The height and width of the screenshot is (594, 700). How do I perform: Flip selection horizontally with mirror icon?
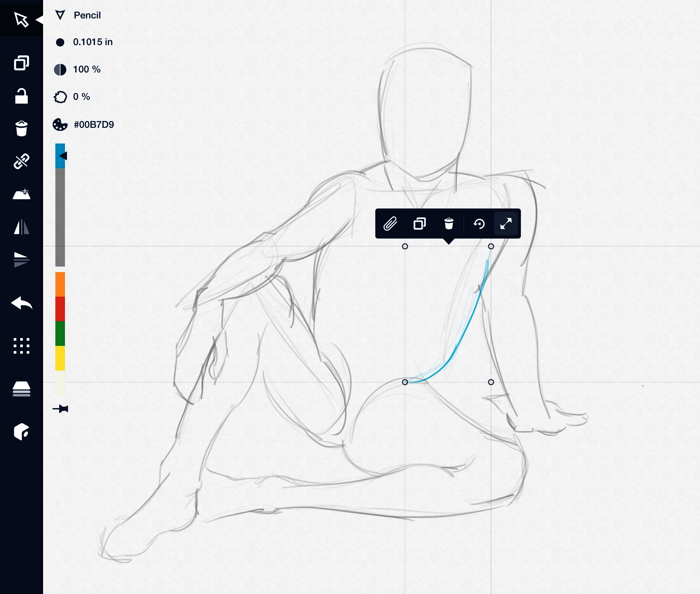coord(21,227)
